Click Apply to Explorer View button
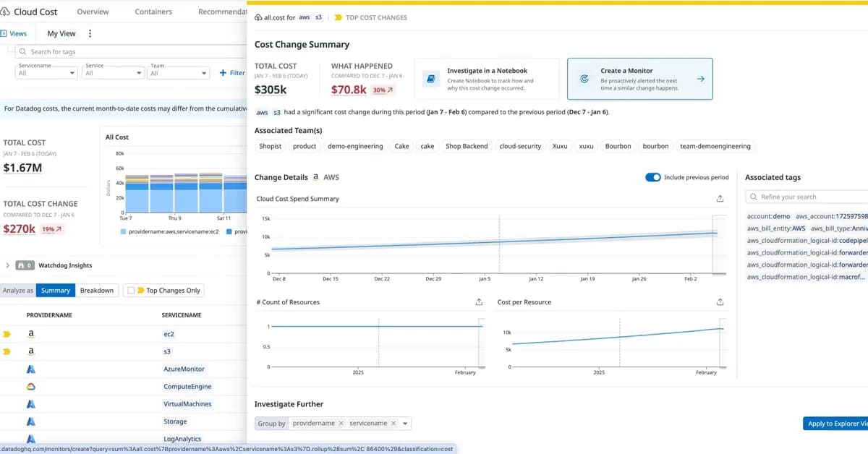 coord(835,424)
